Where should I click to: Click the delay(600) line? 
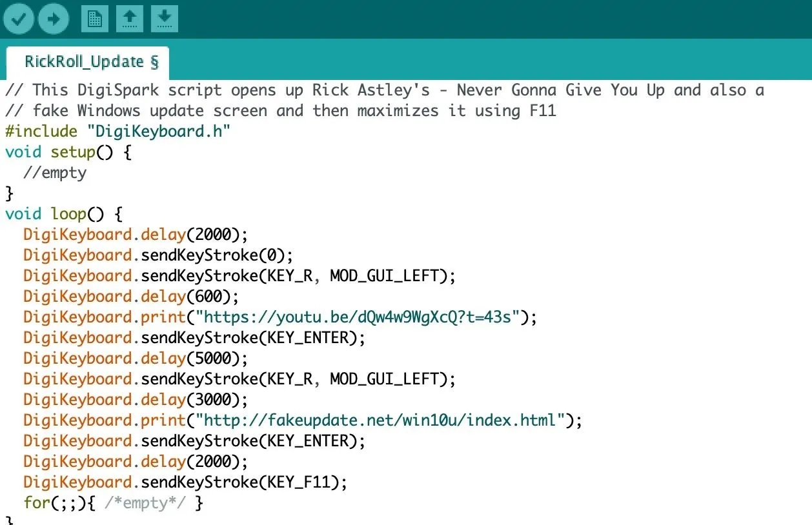tap(132, 297)
